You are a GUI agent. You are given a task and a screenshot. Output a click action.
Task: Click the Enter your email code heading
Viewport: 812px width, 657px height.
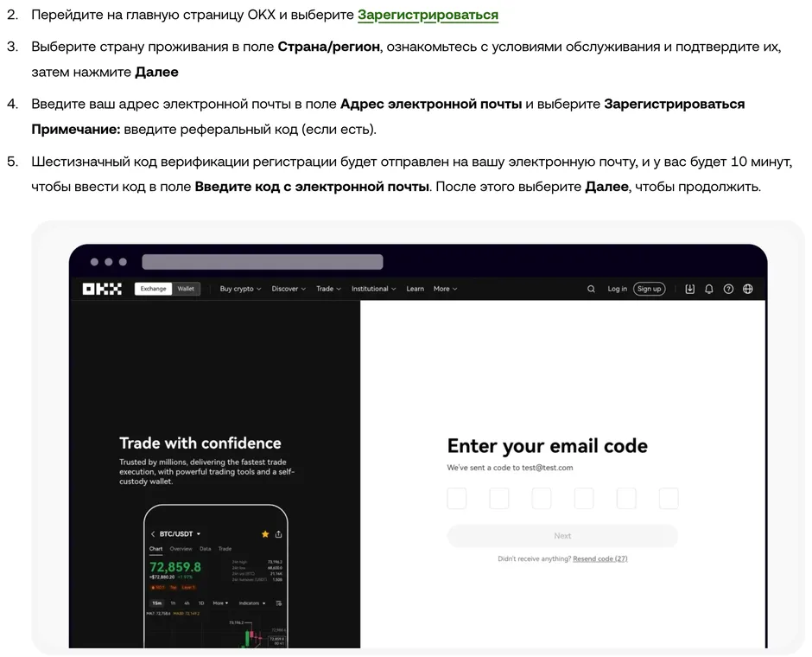click(548, 446)
